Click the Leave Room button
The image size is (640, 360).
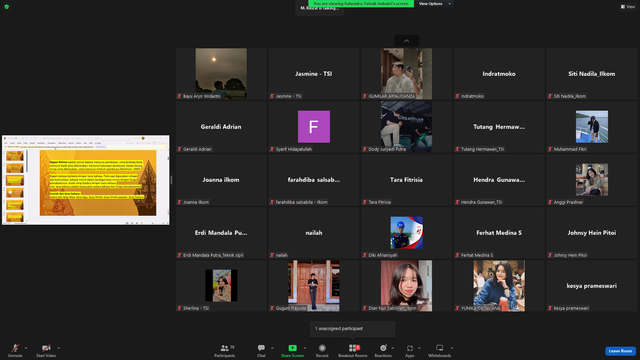click(620, 351)
